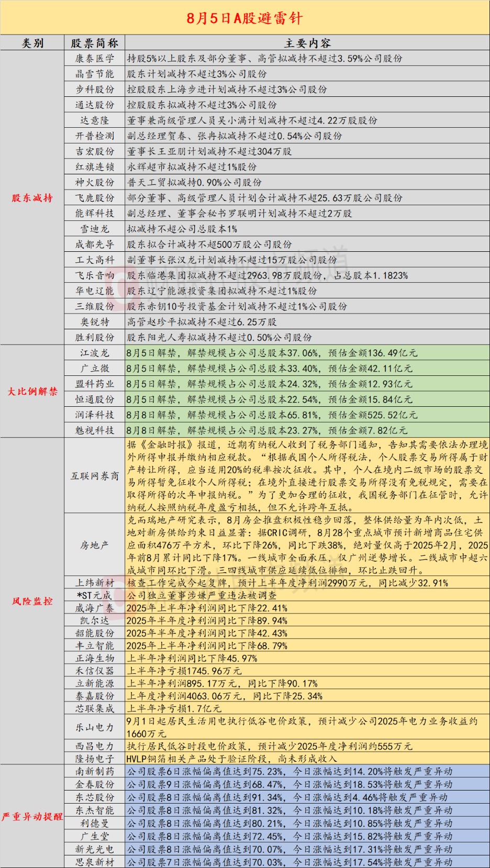
Task: Select stock name 西昌电力
Action: pos(95,746)
